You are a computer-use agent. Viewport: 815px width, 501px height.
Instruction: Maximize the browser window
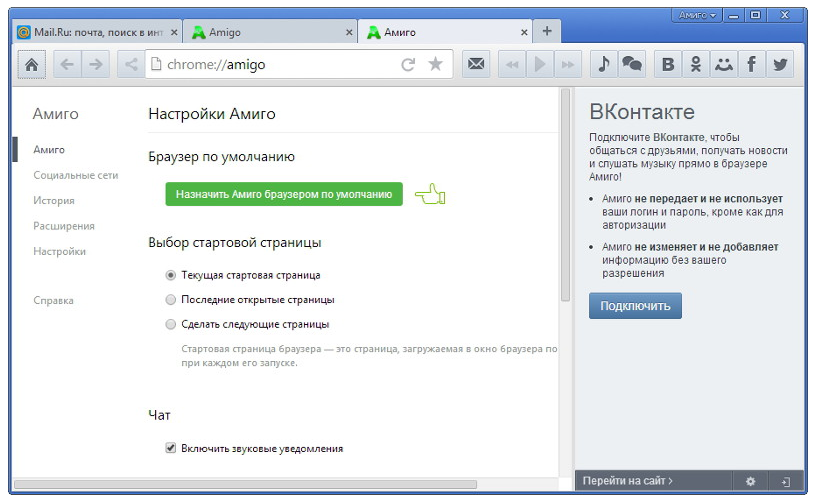coord(755,16)
